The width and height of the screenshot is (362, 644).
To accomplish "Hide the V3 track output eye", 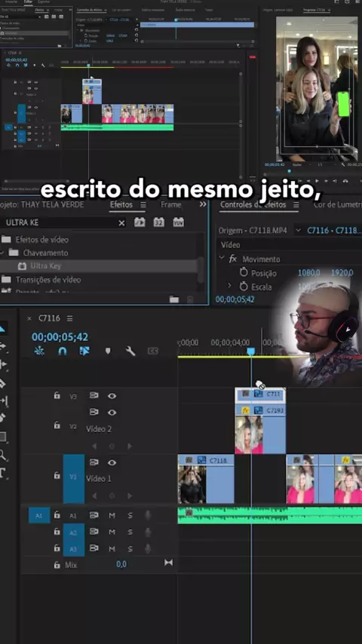I will (x=112, y=396).
